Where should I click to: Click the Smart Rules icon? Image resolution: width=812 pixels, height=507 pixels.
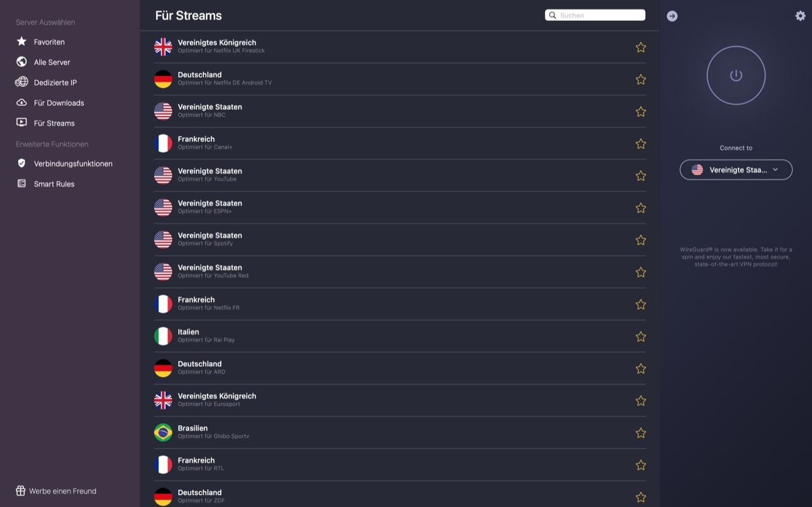tap(22, 184)
